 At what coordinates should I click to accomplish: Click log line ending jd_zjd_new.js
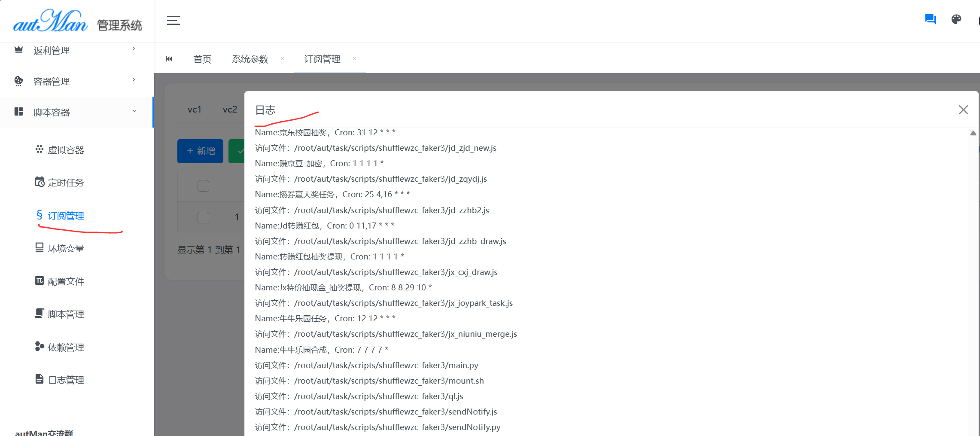(x=376, y=148)
